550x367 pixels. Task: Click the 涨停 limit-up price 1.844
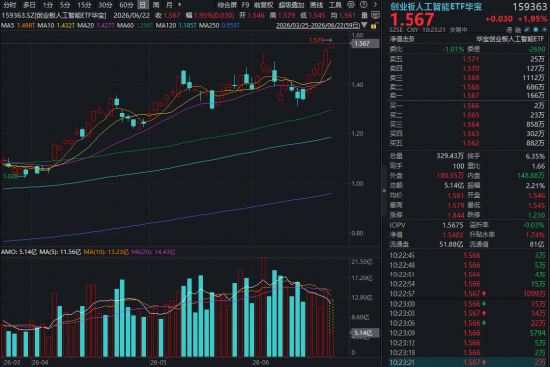456,215
